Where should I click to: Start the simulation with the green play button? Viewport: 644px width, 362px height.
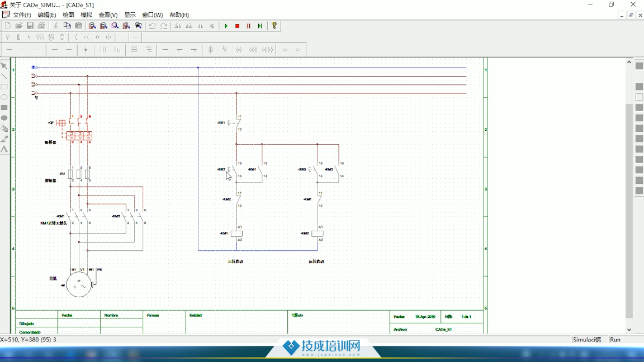click(226, 26)
